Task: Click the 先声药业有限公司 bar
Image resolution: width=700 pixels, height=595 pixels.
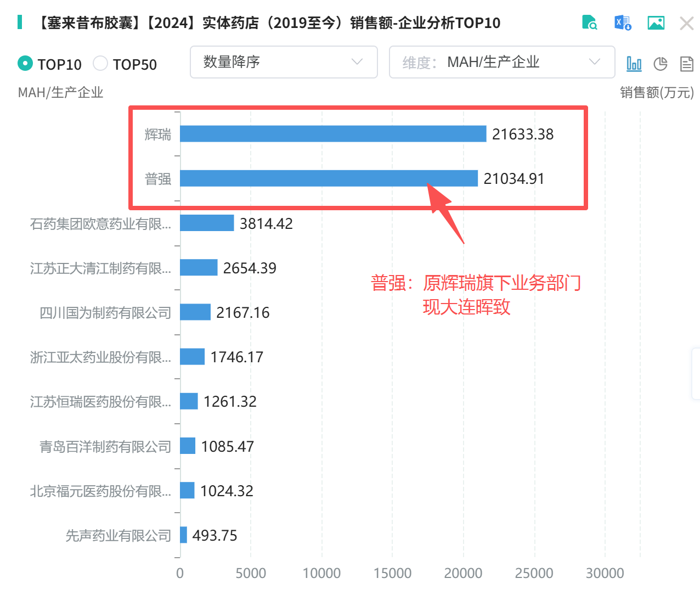Action: click(183, 535)
